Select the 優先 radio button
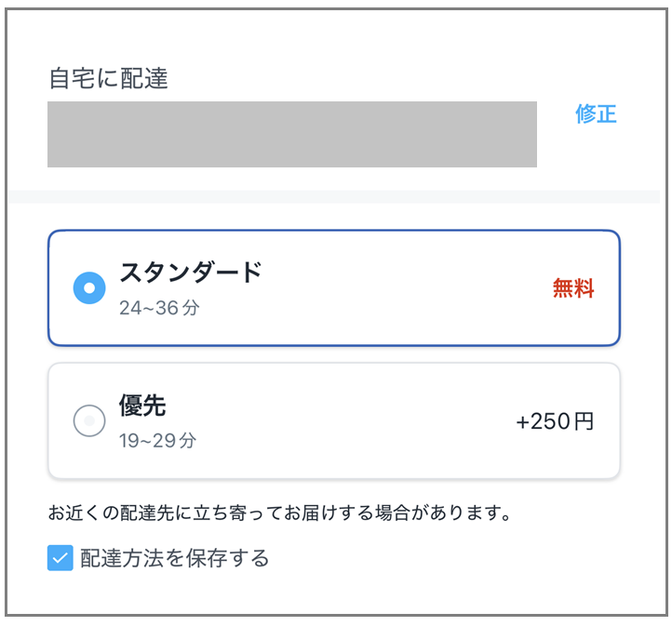The image size is (672, 626). 89,421
